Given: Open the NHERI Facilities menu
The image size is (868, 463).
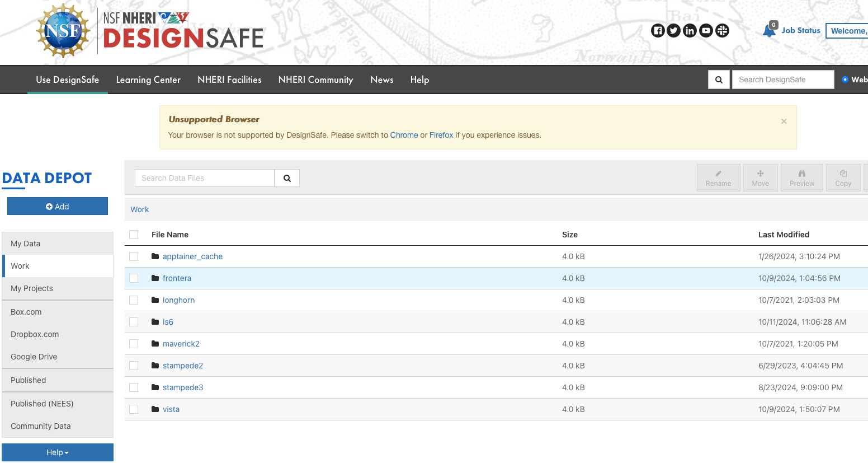Looking at the screenshot, I should coord(229,79).
